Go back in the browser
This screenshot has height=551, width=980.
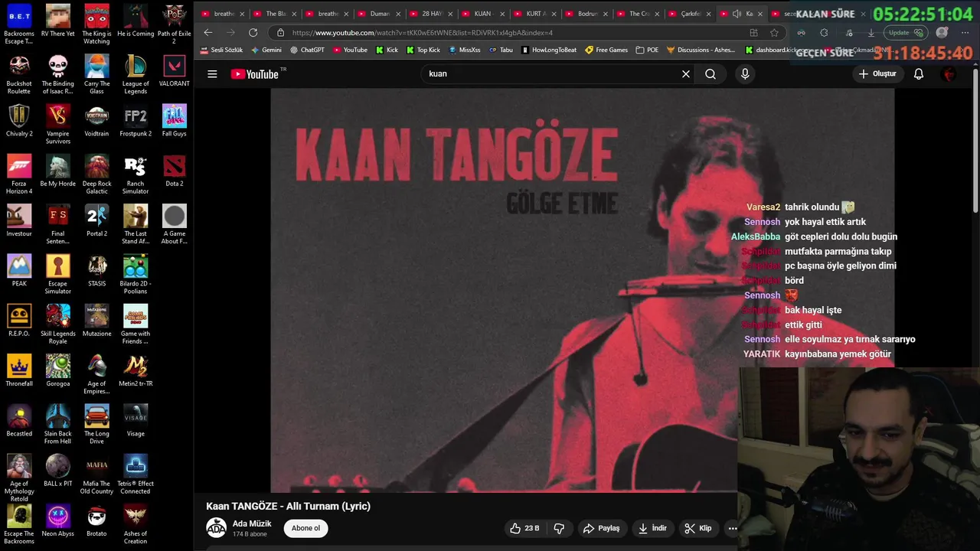pyautogui.click(x=208, y=33)
